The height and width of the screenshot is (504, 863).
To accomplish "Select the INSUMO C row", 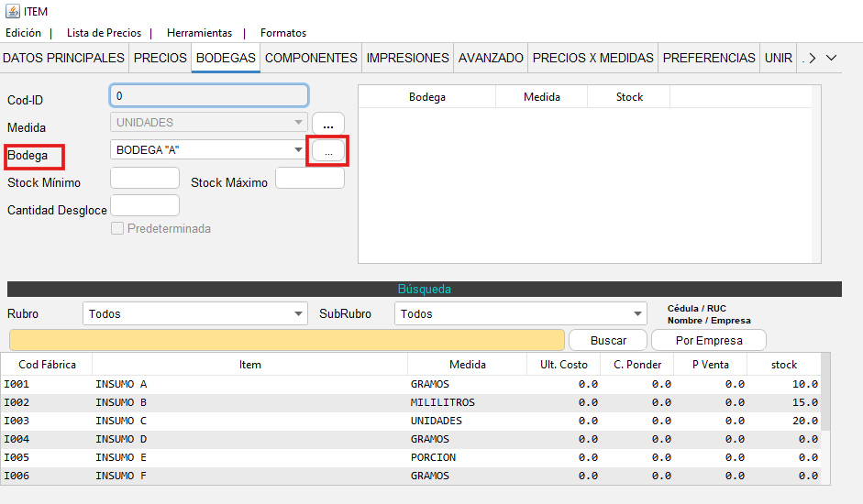I will [249, 421].
